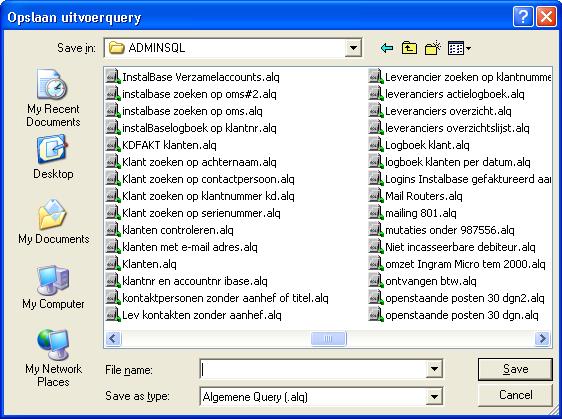Select file name instalbase zoeken op oms#2.alq
Viewport: 562px width, 419px height.
click(199, 94)
